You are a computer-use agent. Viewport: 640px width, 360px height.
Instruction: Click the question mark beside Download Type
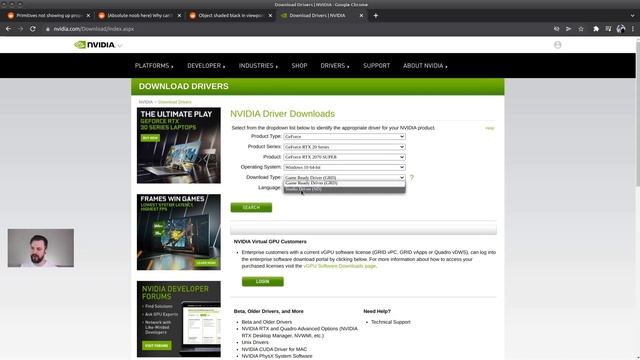(411, 178)
